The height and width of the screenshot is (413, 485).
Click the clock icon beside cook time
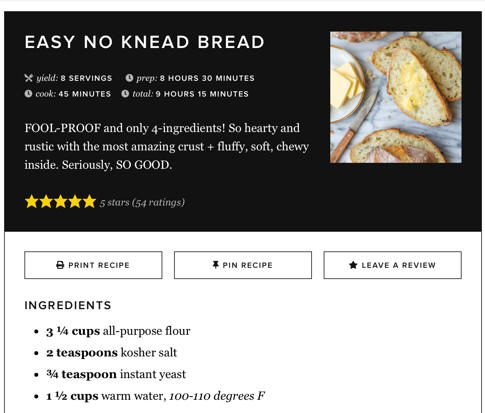tap(28, 94)
